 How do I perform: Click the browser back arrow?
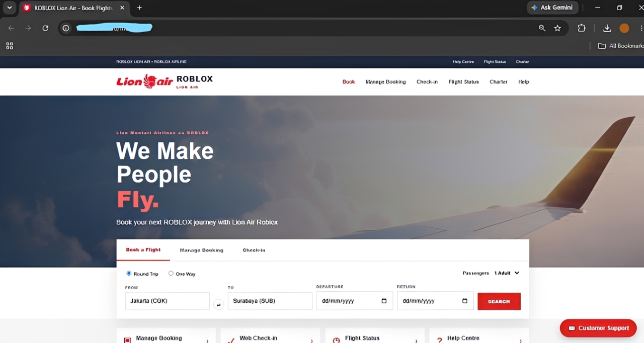[x=11, y=28]
